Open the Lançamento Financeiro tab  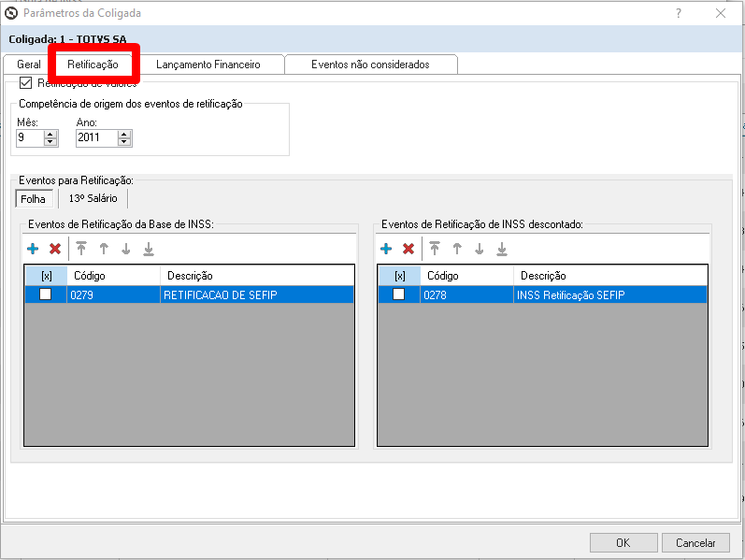pyautogui.click(x=208, y=65)
